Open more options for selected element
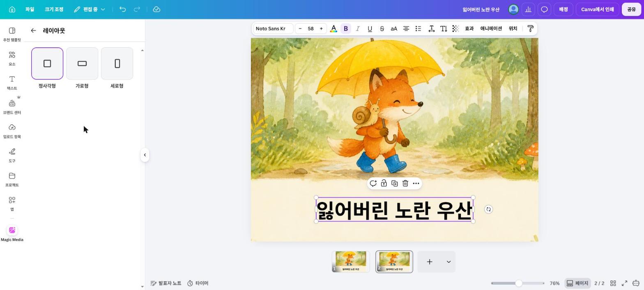644x290 pixels. [416, 183]
